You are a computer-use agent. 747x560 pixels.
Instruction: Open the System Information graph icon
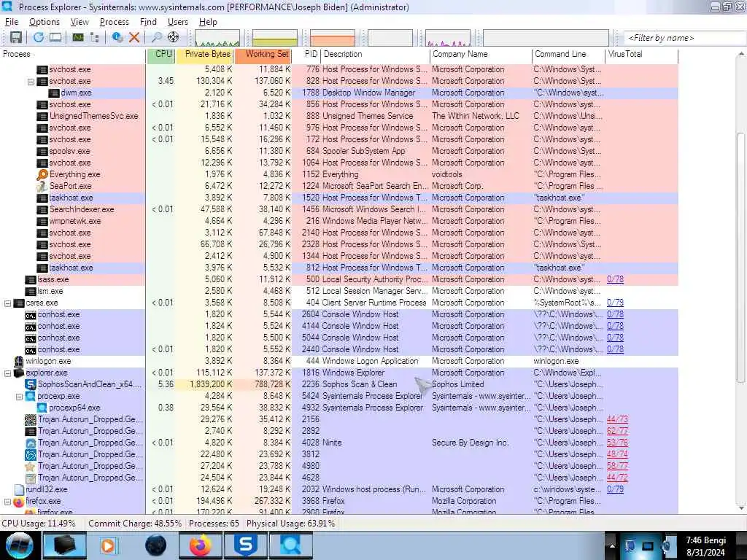78,37
